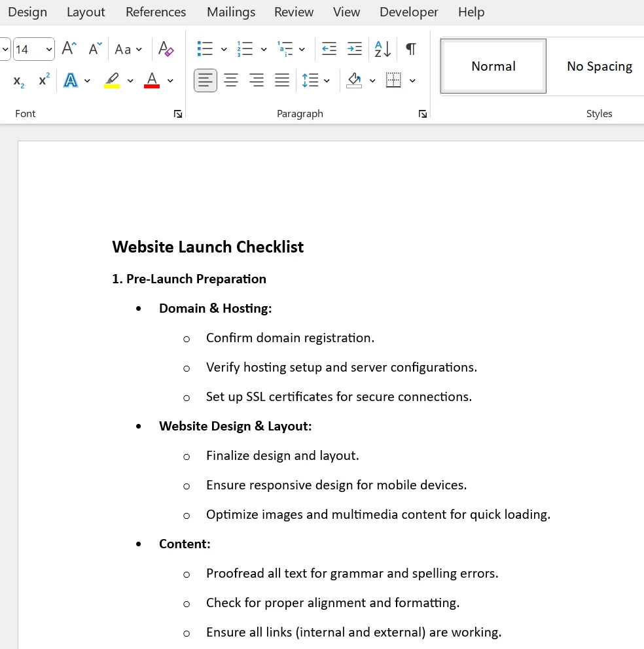The image size is (644, 649).
Task: Click in the font size field
Action: tap(28, 49)
